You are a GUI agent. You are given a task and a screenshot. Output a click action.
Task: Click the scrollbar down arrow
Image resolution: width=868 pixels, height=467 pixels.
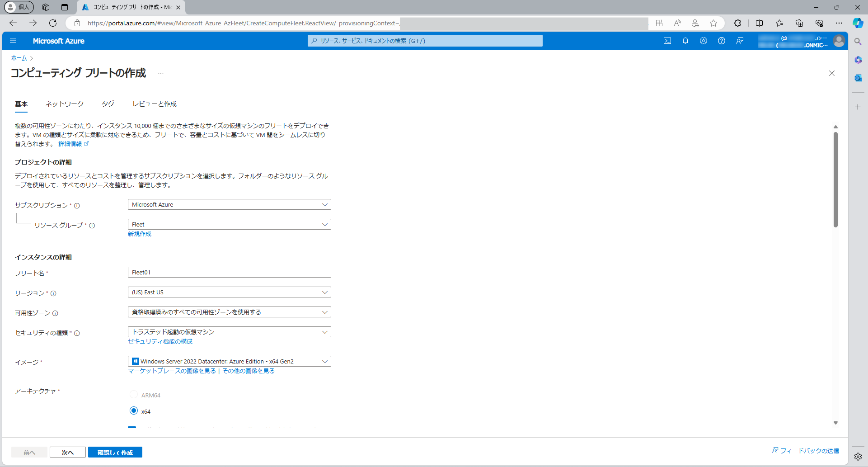point(835,423)
